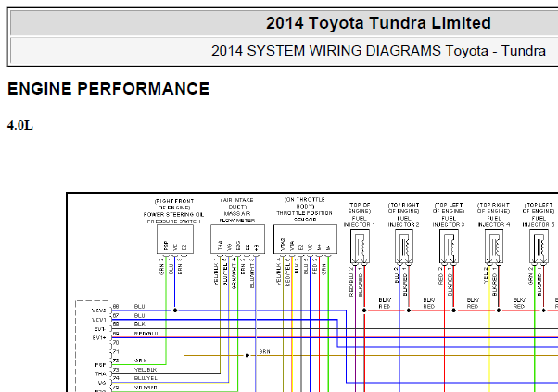This screenshot has width=558, height=392.
Task: Click the splice dot on the pin 66 BLU wire
Action: pyautogui.click(x=175, y=310)
